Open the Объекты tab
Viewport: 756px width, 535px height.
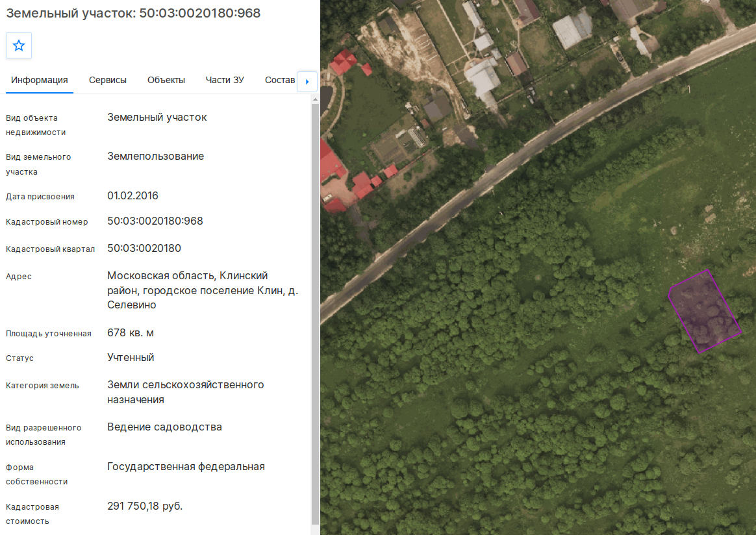pos(166,80)
